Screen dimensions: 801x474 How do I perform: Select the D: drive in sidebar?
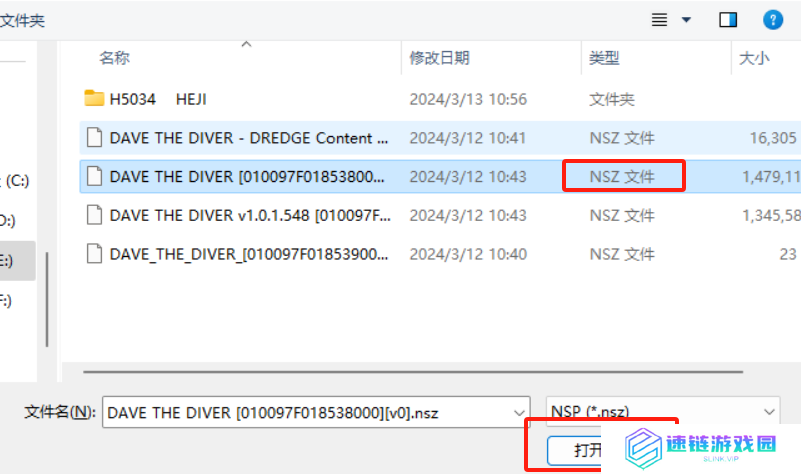(7, 221)
